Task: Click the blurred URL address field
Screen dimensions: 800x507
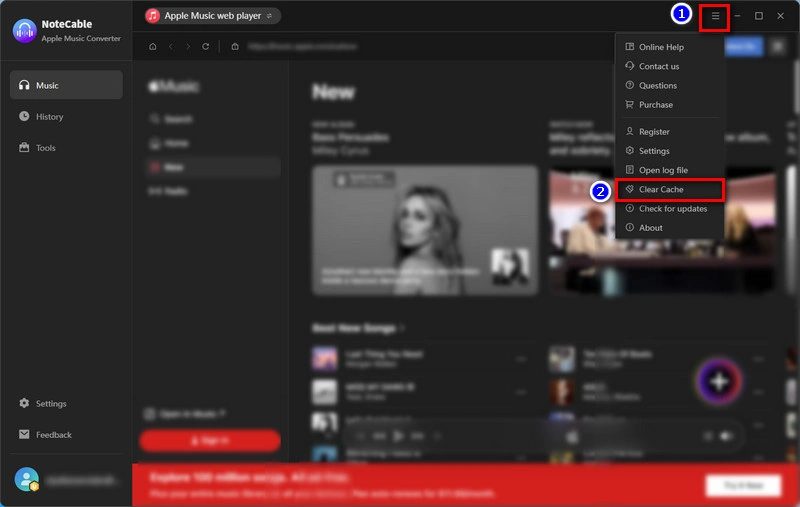Action: point(303,46)
